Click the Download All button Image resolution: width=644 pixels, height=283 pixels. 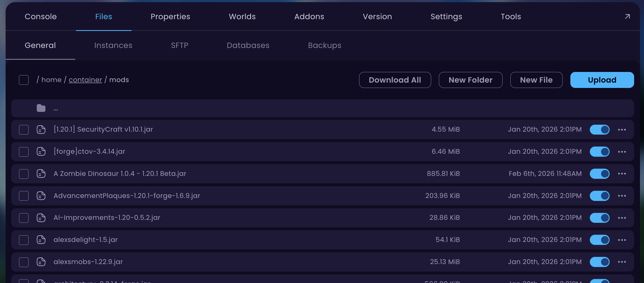[395, 80]
